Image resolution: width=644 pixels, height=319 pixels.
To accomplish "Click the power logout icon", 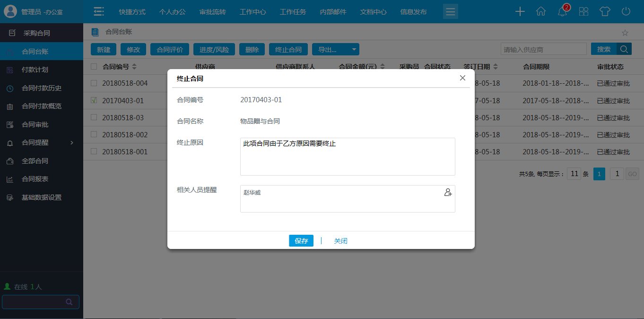I will pyautogui.click(x=626, y=11).
